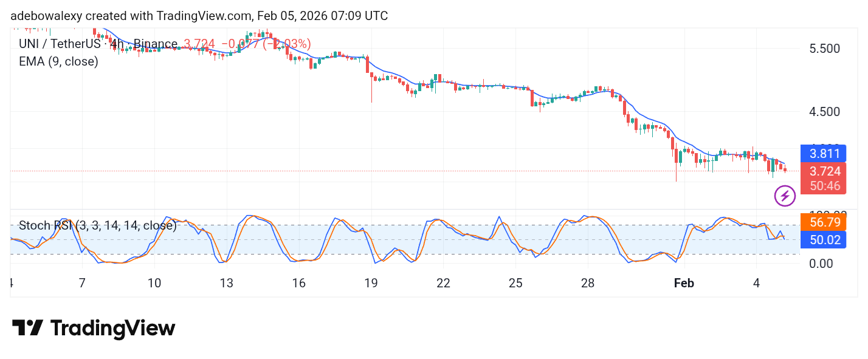The width and height of the screenshot is (868, 359).
Task: Click the 19 date label on time axis
Action: (371, 283)
